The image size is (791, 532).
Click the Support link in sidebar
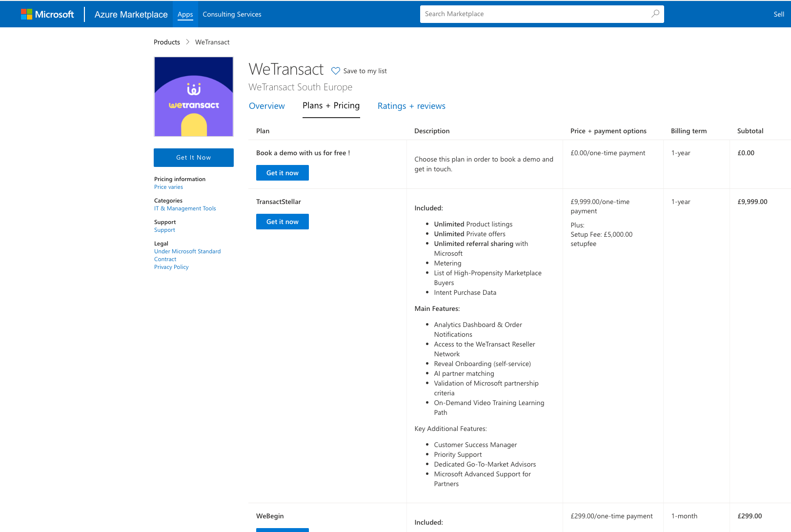point(164,230)
